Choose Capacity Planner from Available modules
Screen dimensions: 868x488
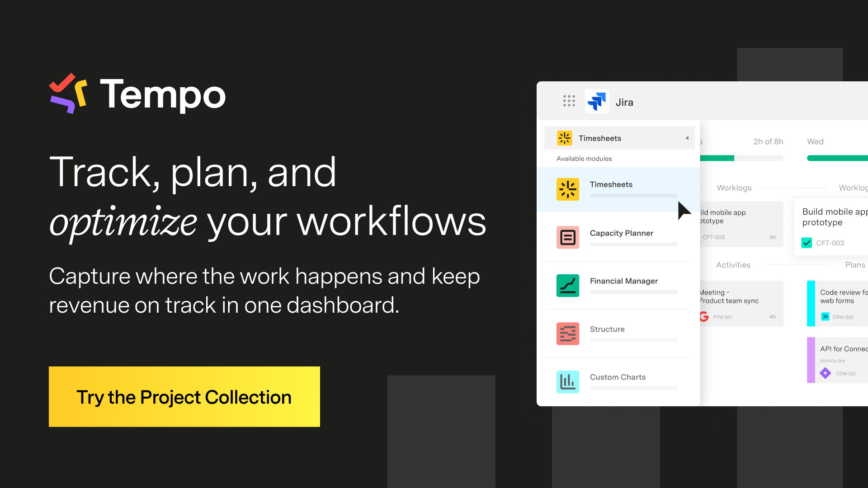pyautogui.click(x=618, y=237)
